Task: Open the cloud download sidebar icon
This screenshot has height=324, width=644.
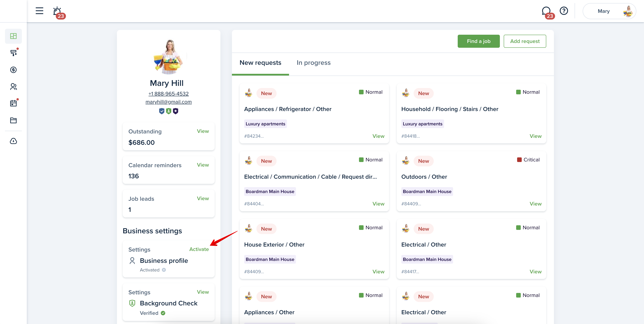Action: (x=13, y=141)
